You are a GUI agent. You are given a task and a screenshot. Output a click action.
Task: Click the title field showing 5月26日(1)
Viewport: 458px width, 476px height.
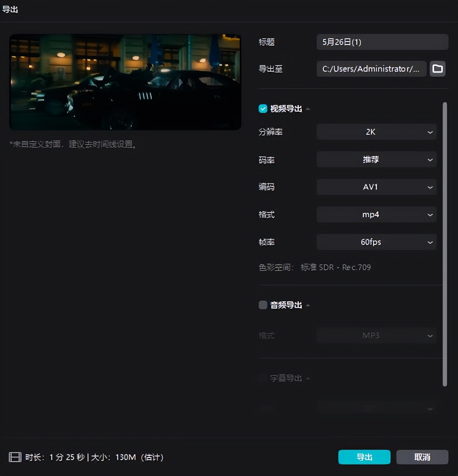click(382, 42)
